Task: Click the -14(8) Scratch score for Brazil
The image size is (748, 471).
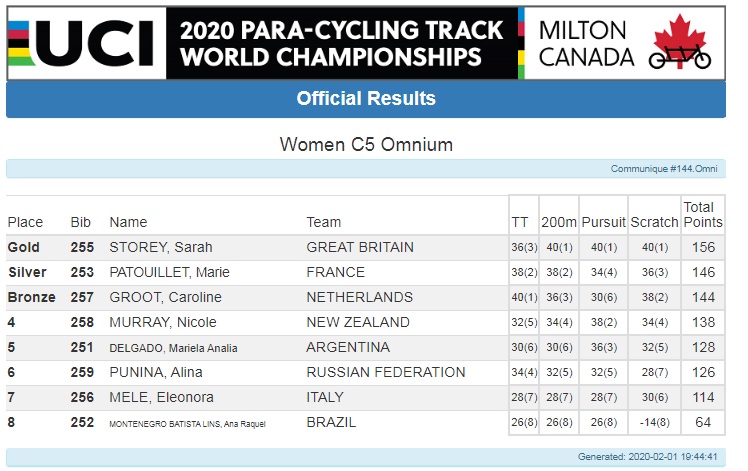Action: click(x=654, y=423)
